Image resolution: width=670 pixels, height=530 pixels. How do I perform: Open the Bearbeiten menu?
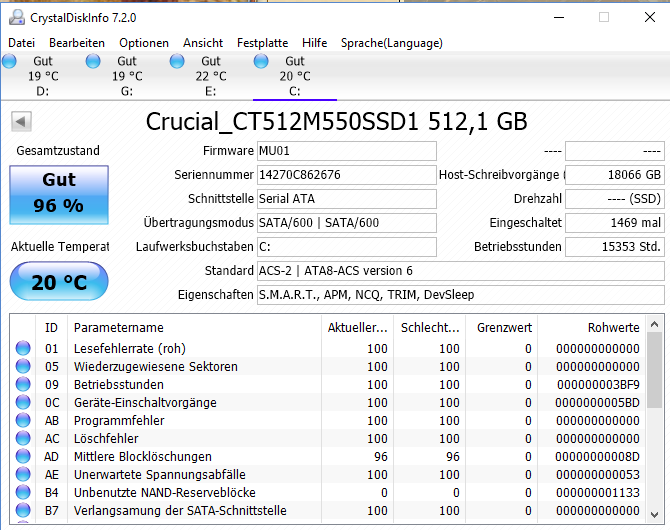(x=77, y=43)
